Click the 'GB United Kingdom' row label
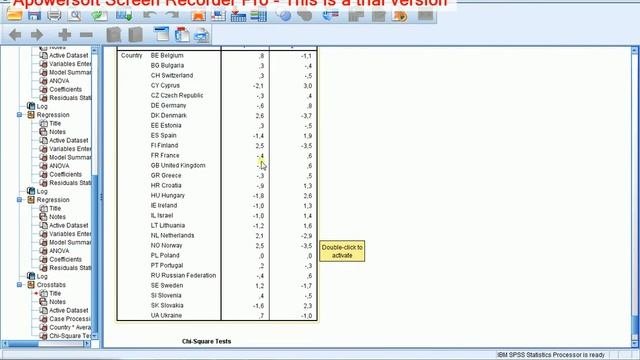This screenshot has height=360, width=640. pos(178,166)
